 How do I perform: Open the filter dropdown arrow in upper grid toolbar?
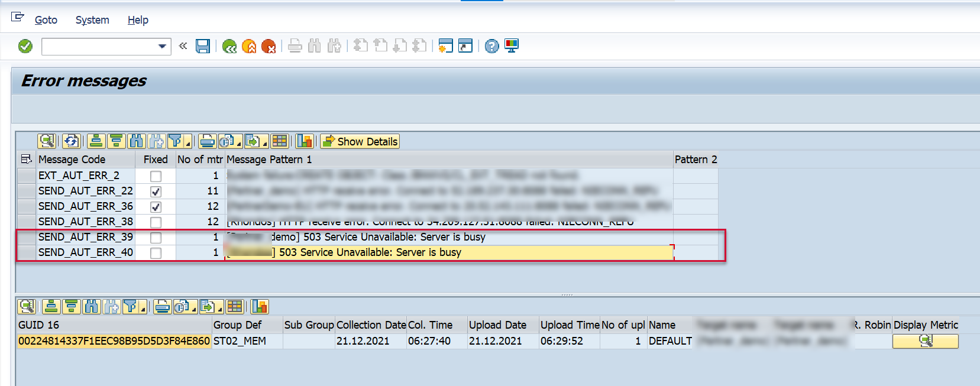tap(188, 143)
